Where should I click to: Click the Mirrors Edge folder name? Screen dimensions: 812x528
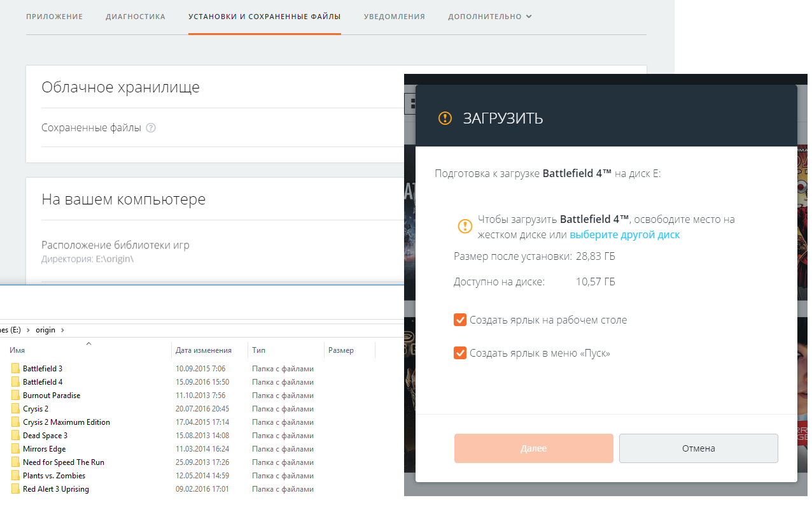(45, 448)
